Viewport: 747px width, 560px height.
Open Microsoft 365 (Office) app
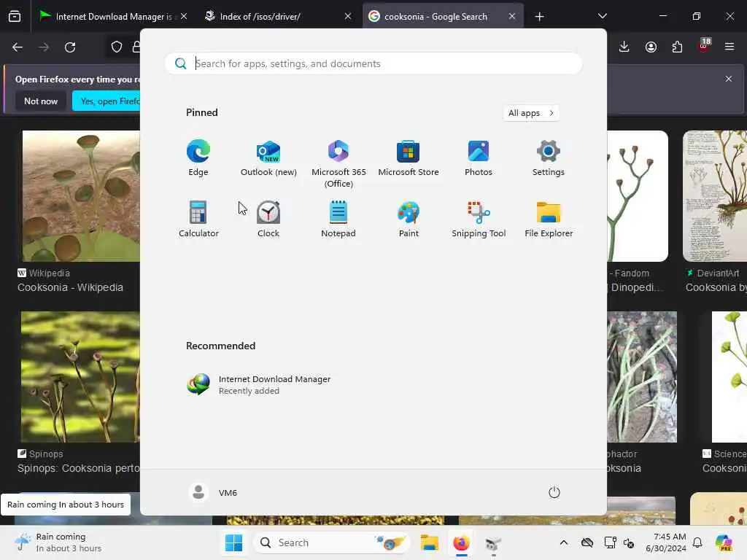tap(338, 164)
